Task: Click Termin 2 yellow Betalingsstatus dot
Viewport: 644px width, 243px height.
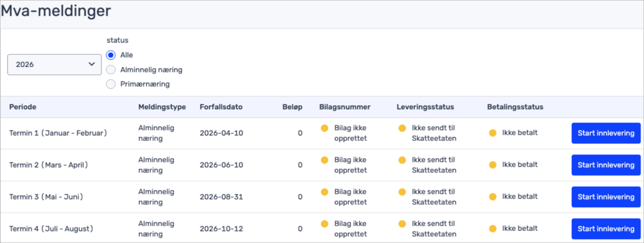Action: tap(493, 165)
